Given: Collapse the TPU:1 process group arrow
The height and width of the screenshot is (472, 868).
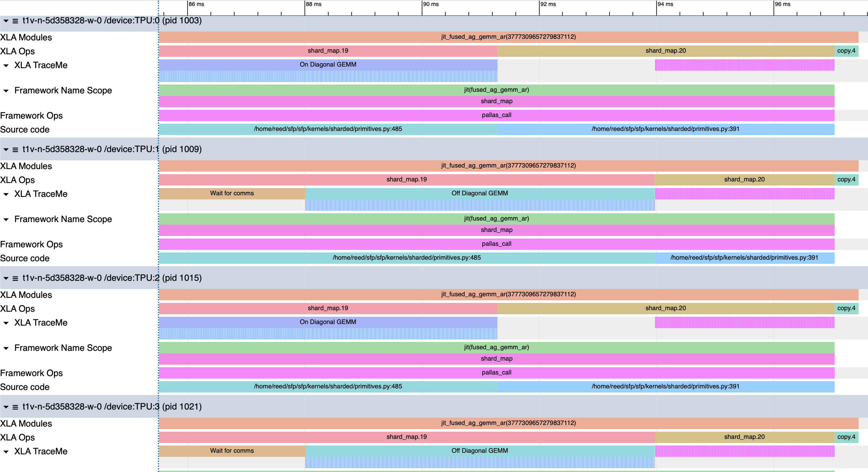Looking at the screenshot, I should pos(6,150).
